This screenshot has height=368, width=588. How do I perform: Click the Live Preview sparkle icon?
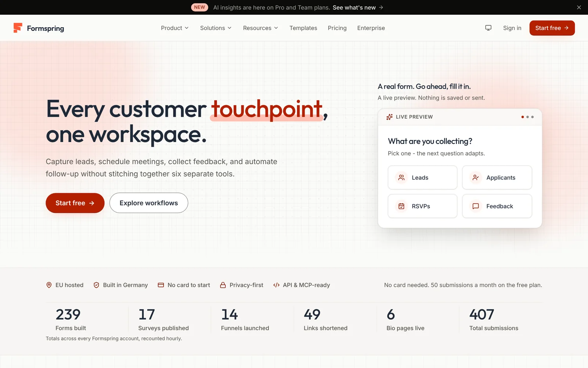(x=390, y=117)
